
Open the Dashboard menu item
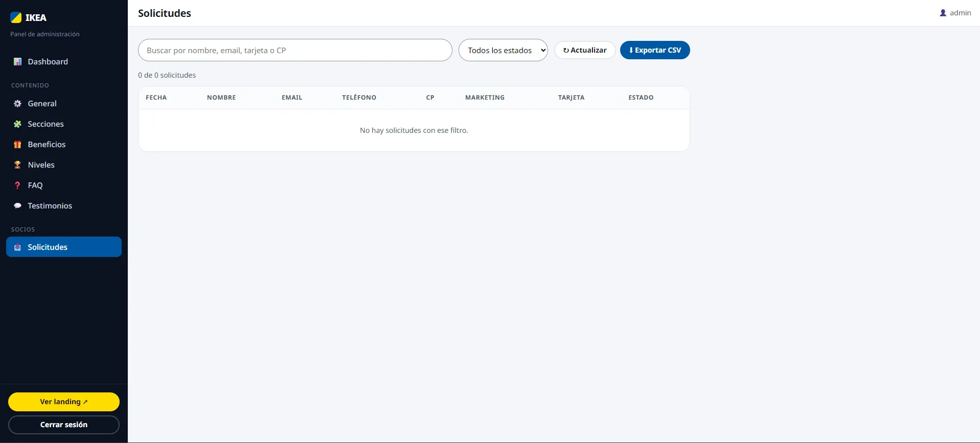(x=64, y=62)
